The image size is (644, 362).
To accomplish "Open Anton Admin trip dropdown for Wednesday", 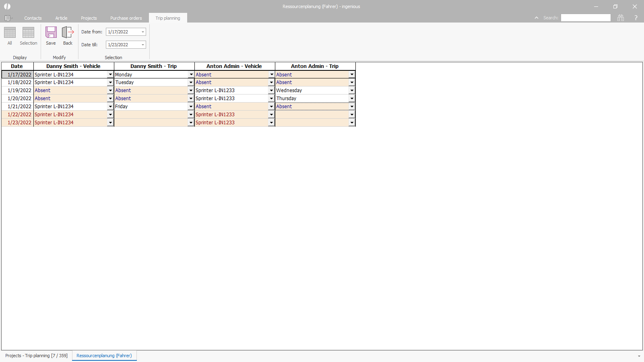I will 352,90.
